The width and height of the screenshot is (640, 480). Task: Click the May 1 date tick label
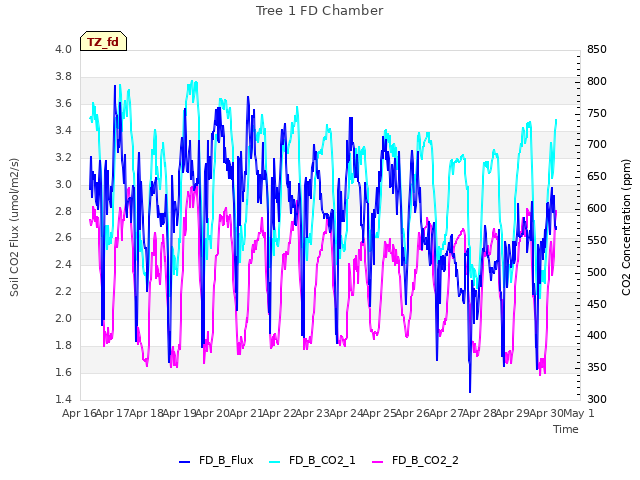coord(578,413)
